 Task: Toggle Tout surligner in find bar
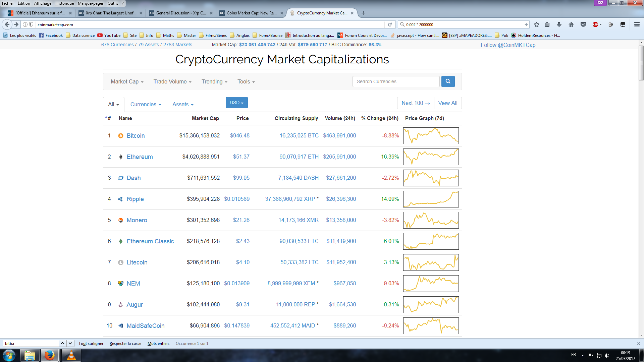[x=91, y=344]
